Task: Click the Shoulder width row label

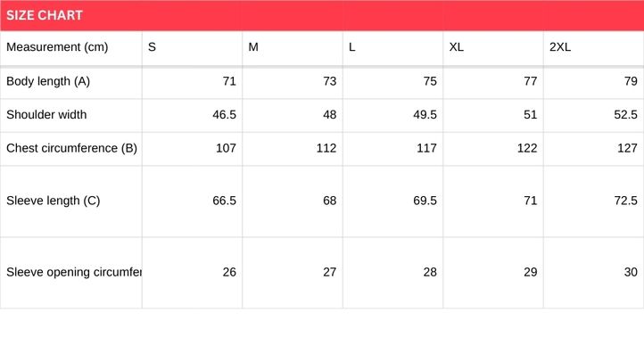Action: click(x=46, y=115)
